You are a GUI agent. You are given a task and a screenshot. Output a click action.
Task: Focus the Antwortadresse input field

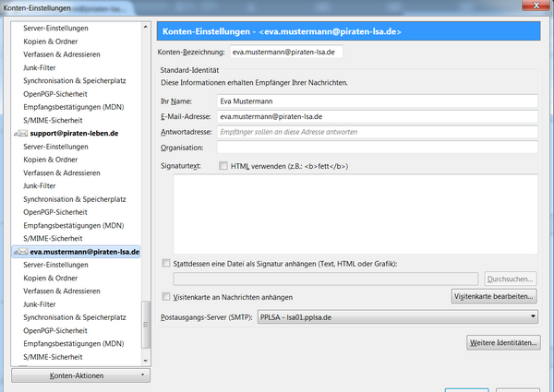[377, 132]
